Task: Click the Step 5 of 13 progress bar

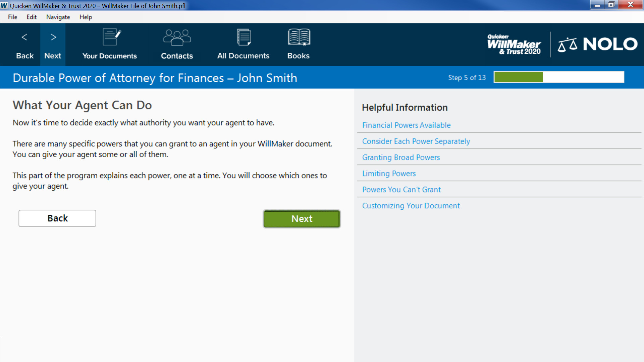Action: [x=558, y=77]
